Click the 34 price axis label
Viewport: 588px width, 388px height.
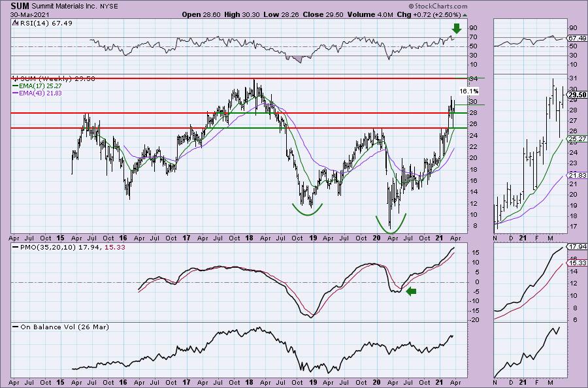pyautogui.click(x=473, y=79)
